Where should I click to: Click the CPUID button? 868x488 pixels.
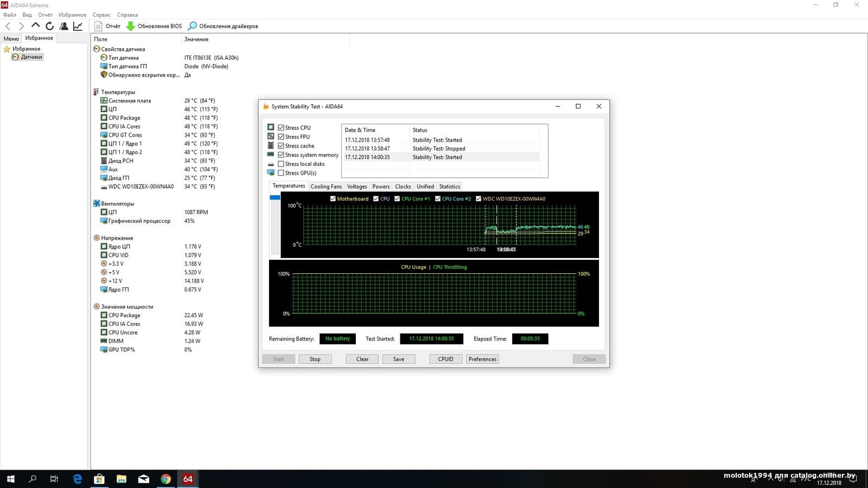click(x=446, y=359)
